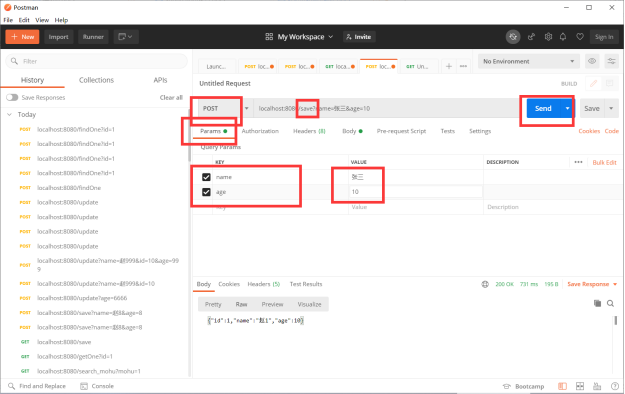Click the Invite button
This screenshot has height=394, width=625.
point(359,37)
